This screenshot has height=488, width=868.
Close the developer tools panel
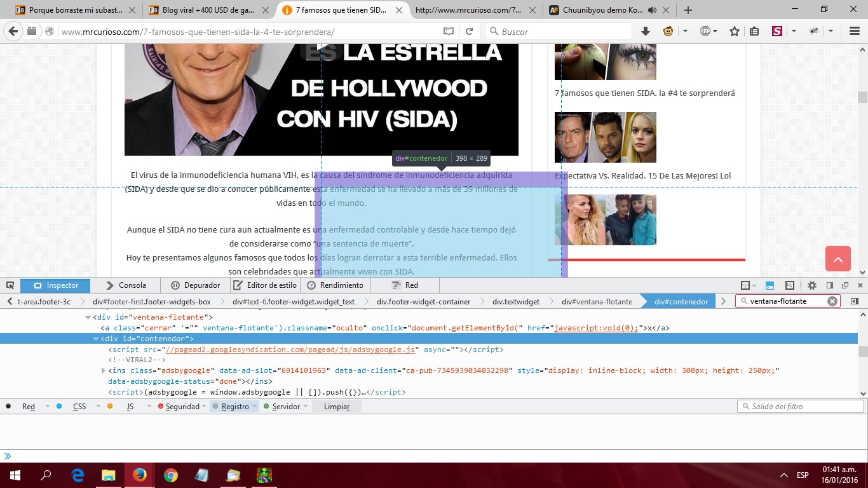coord(860,285)
